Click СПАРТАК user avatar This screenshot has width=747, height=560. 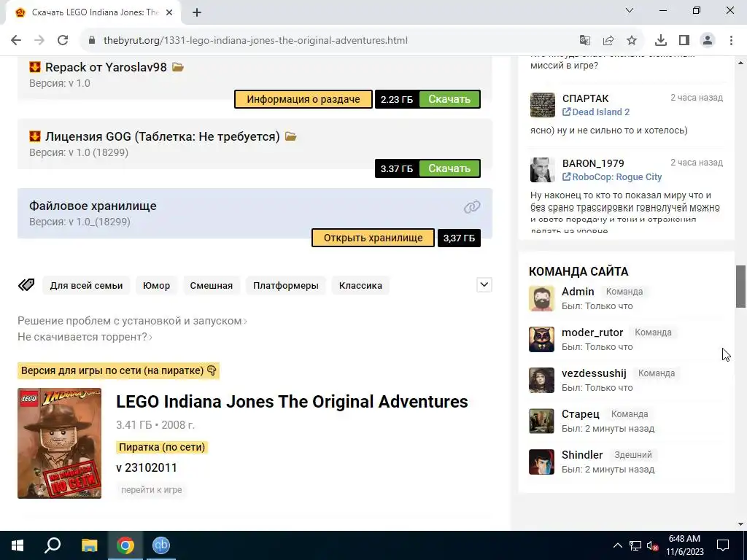pyautogui.click(x=543, y=105)
